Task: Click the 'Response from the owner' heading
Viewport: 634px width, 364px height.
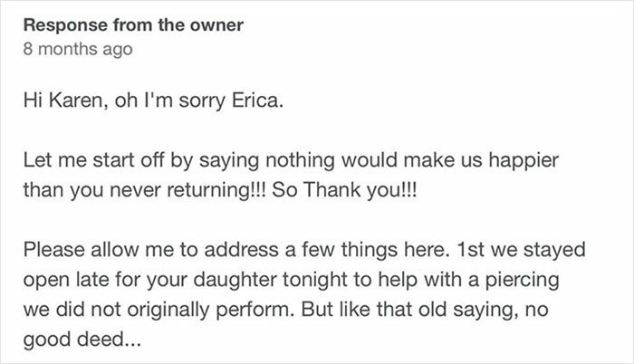Action: coord(133,25)
